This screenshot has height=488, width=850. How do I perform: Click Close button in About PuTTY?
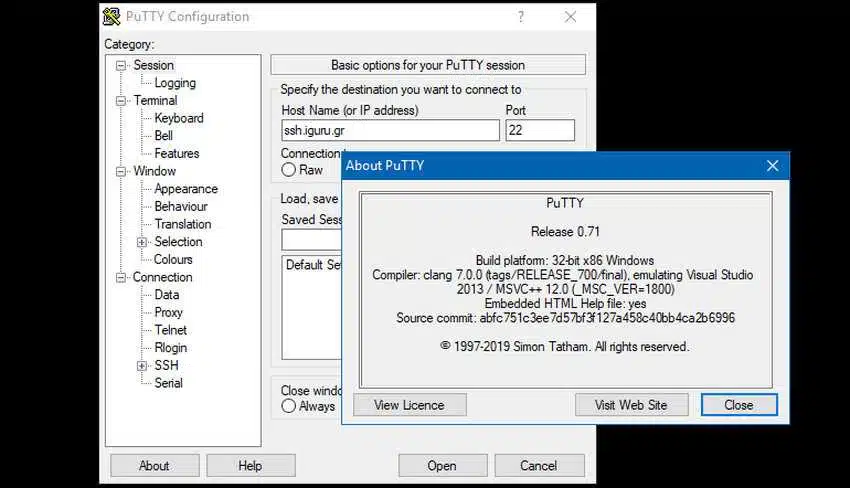(x=739, y=405)
